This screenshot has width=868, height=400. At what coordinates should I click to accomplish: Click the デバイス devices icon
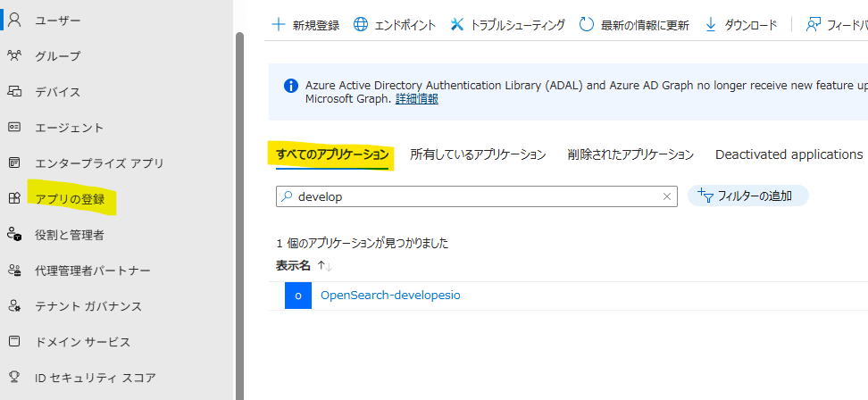click(x=14, y=91)
